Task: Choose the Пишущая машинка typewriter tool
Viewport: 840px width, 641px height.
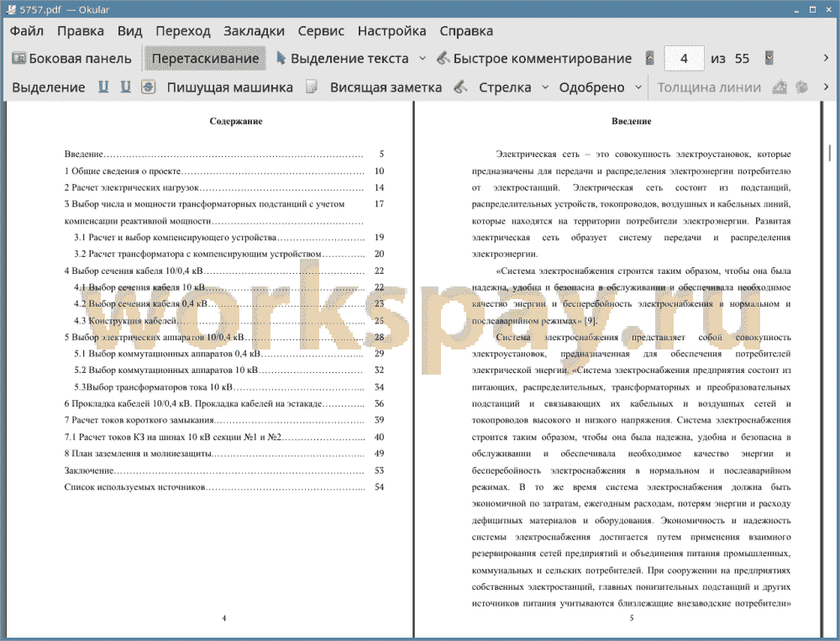Action: (x=230, y=87)
